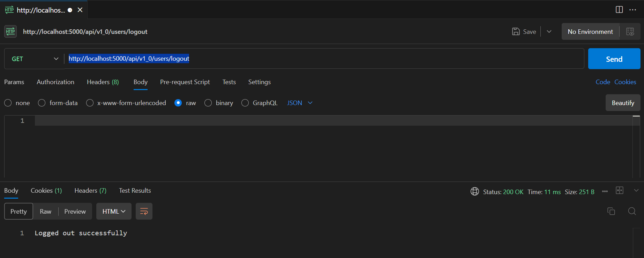
Task: Click the HTTP icon in the request tab
Action: [x=9, y=10]
